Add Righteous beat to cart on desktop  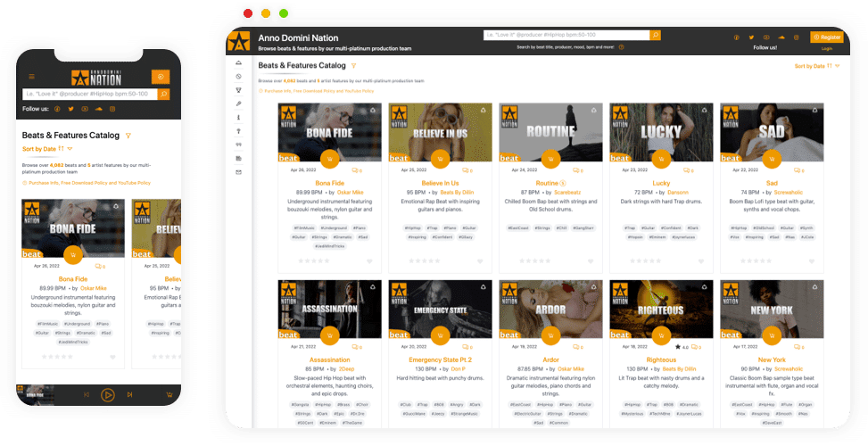(x=661, y=335)
